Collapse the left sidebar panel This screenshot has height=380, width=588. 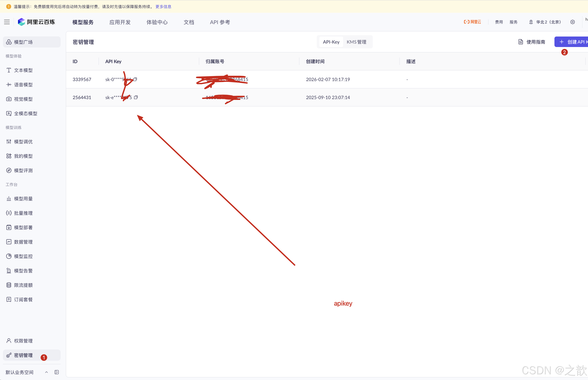(57, 372)
